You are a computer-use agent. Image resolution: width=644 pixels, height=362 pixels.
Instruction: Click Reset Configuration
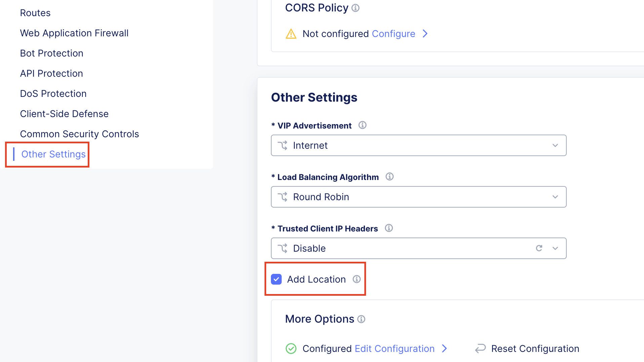(535, 349)
